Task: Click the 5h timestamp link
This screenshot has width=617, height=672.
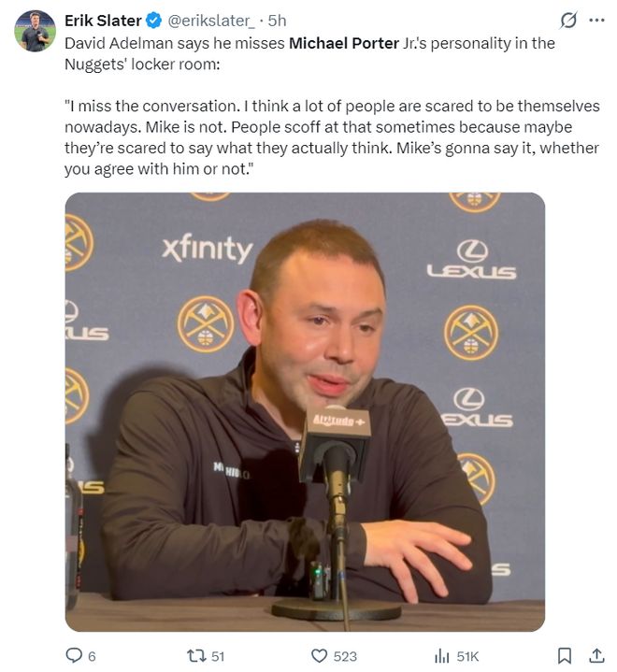Action: 277,21
